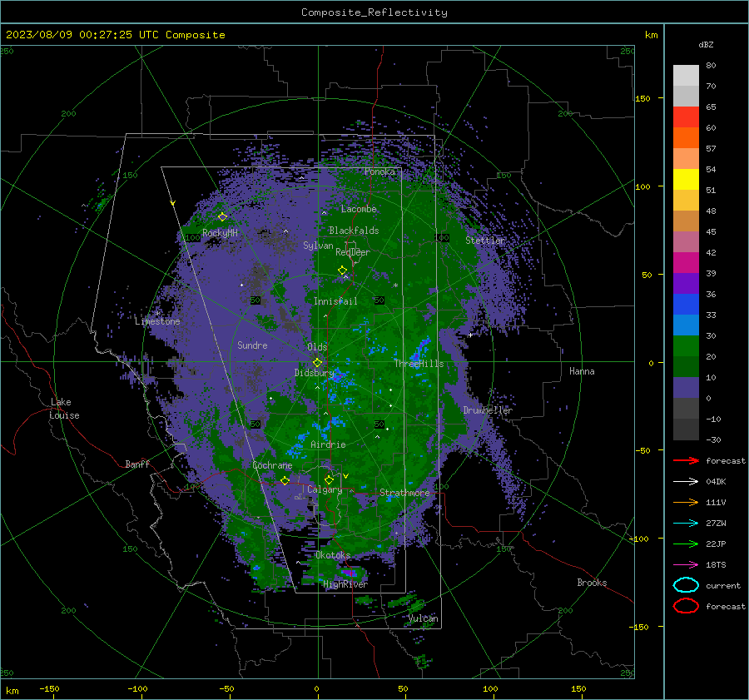Click the Vulcan city label
Viewport: 749px width, 700px height.
[x=424, y=618]
